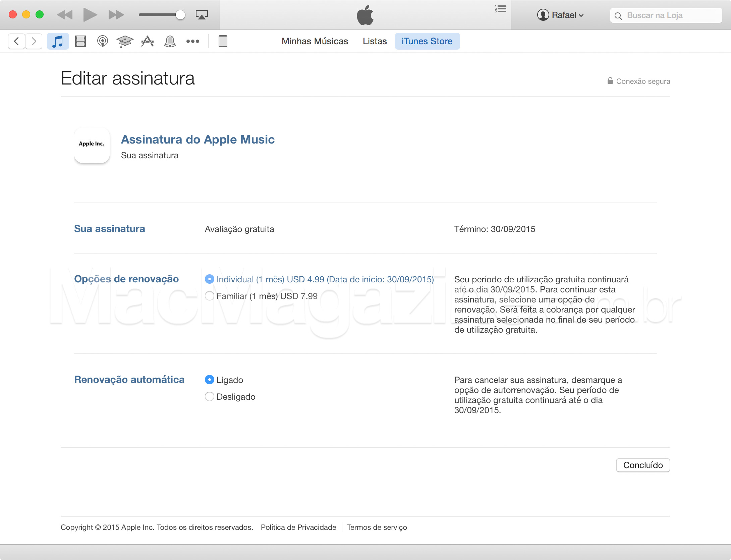Open the AirPlay output icon
This screenshot has height=560, width=731.
click(x=202, y=15)
